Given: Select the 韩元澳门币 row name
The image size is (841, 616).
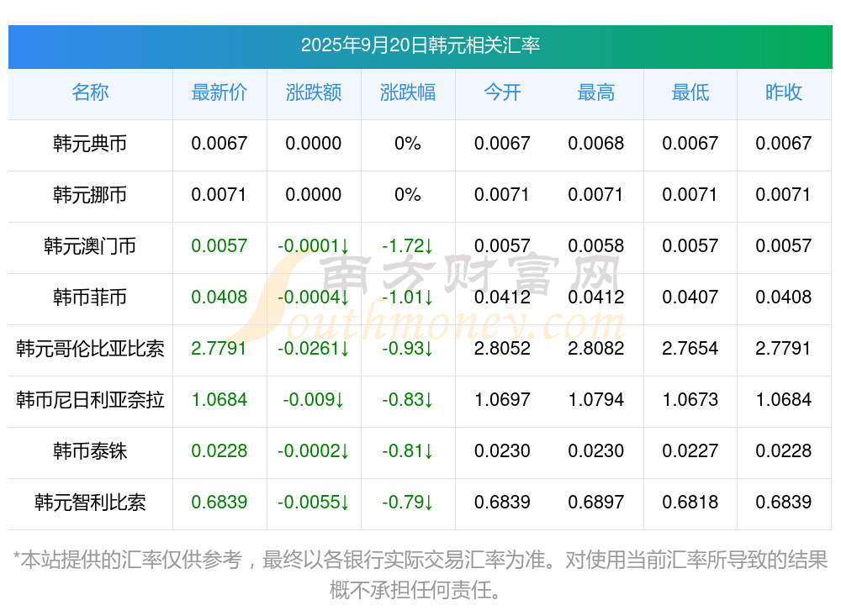Looking at the screenshot, I should coord(90,246).
